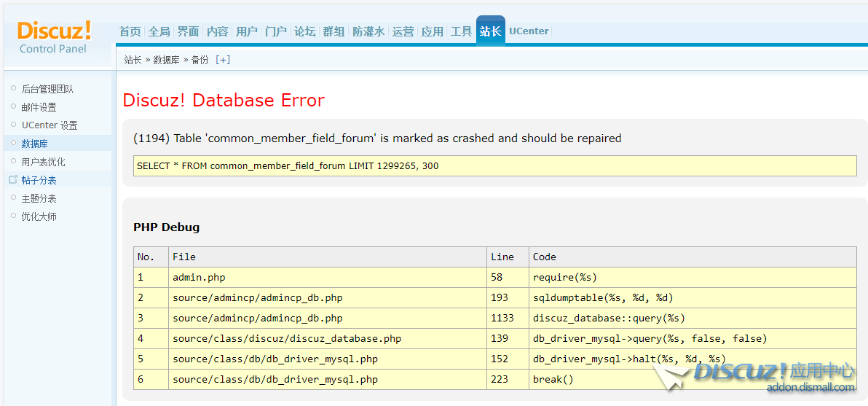Screen dimensions: 868x406
Task: Click the PHP Debug heading
Action: tap(167, 227)
